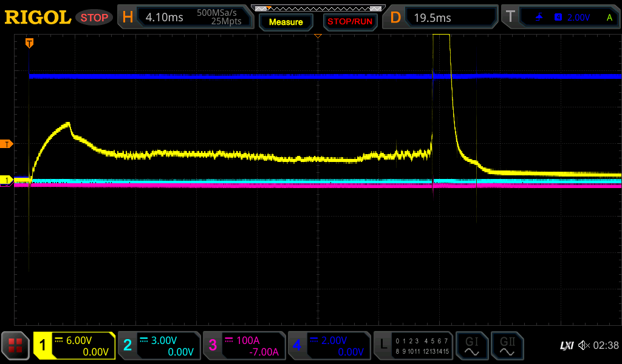Click the GII waveform generator icon
This screenshot has height=364, width=622.
pos(507,346)
